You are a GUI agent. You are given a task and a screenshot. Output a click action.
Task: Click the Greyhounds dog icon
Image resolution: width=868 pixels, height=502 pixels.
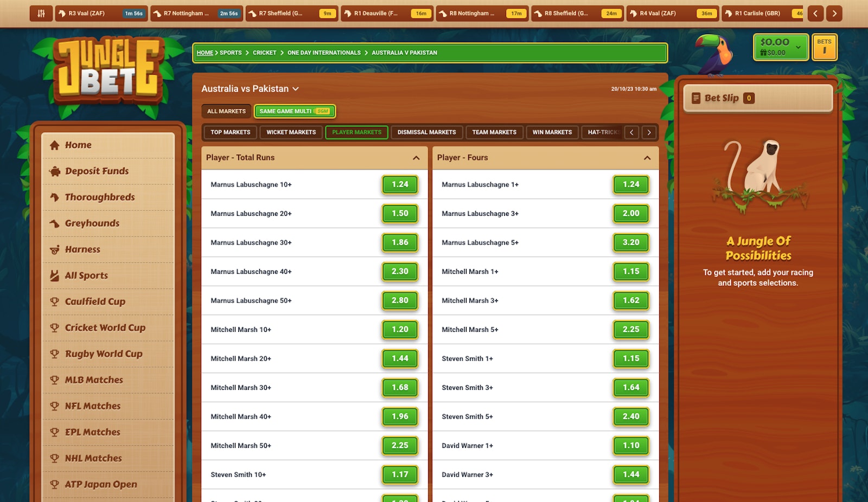(54, 223)
